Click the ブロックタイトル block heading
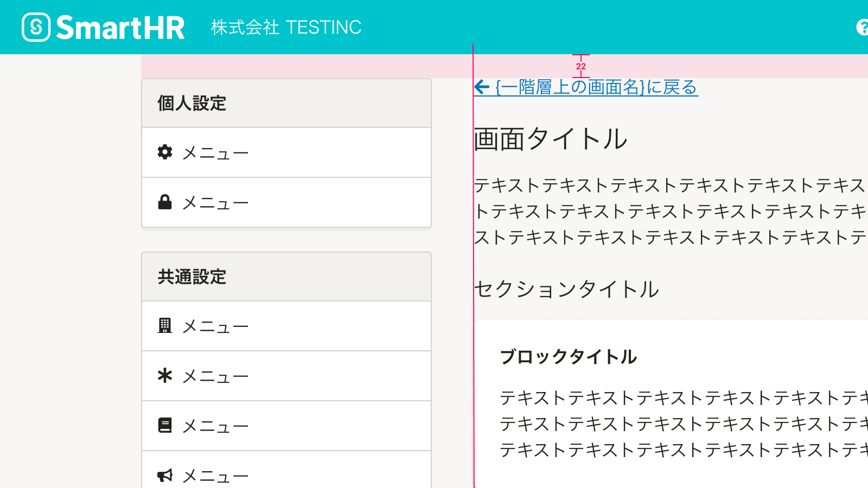The image size is (868, 488). 568,357
